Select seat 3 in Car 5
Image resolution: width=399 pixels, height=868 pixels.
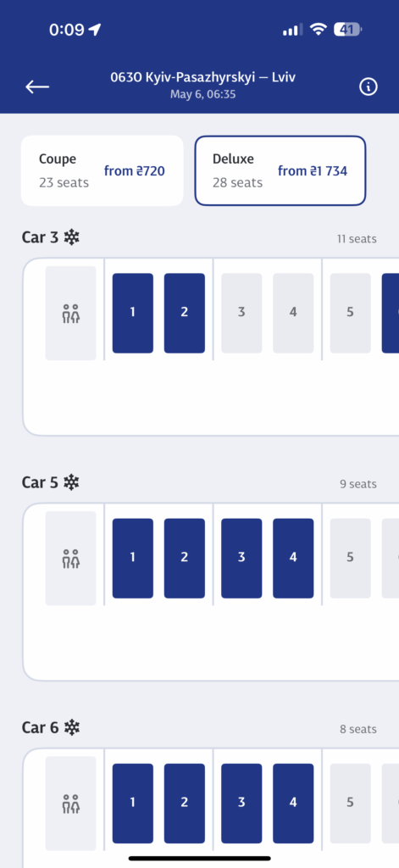tap(241, 559)
